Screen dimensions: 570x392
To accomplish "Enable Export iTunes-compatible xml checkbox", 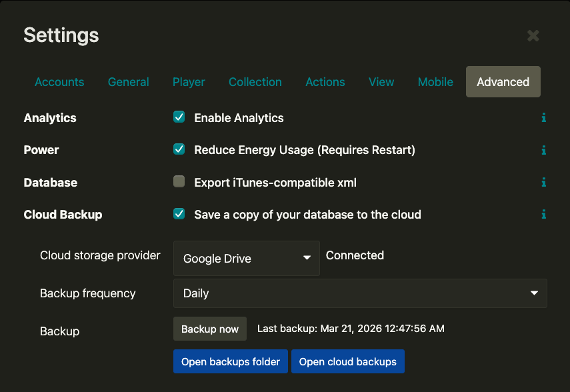I will tap(179, 181).
